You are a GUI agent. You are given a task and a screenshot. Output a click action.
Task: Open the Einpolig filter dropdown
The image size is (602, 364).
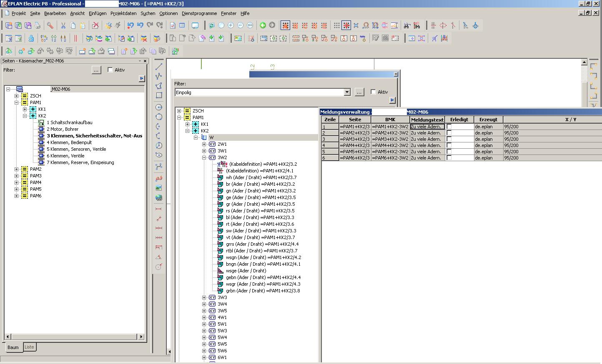[x=347, y=92]
